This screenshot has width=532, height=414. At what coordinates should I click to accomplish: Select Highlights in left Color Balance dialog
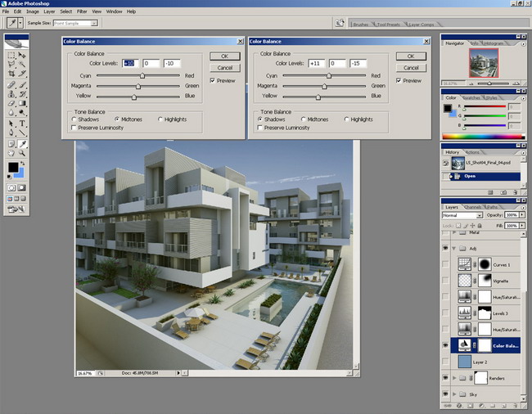(160, 119)
